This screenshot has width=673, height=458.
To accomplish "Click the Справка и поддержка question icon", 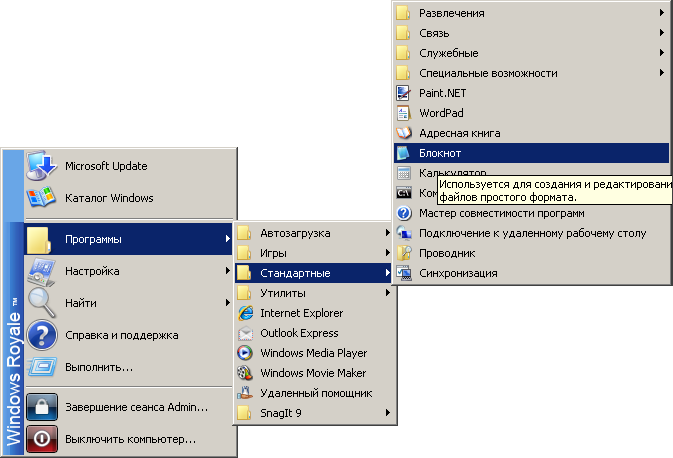I will [41, 335].
